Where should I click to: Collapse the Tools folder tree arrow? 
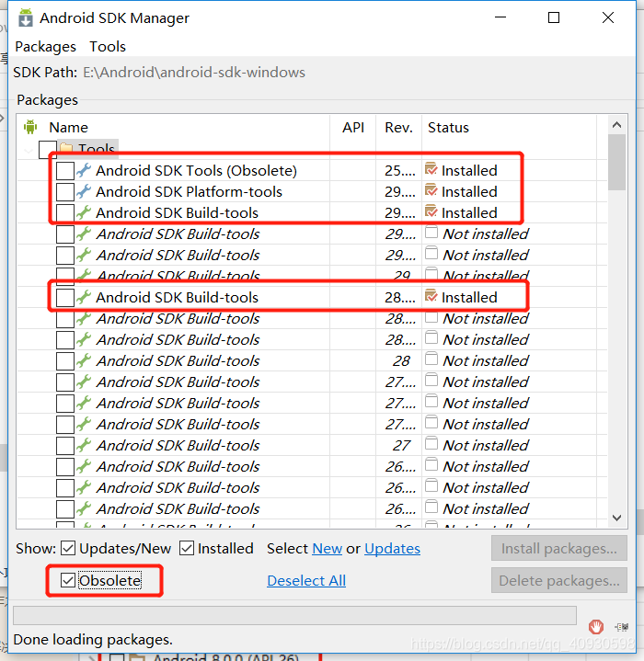[x=29, y=150]
